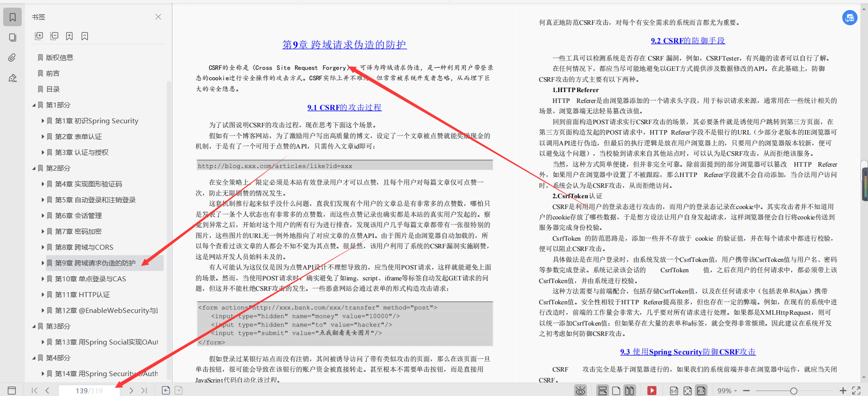The width and height of the screenshot is (868, 396).
Task: Select 第13章 用Spring Social实现OAuth bookmark
Action: point(106,342)
